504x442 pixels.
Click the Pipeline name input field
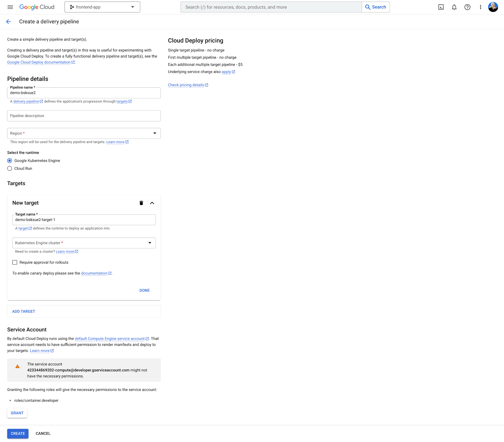(84, 93)
